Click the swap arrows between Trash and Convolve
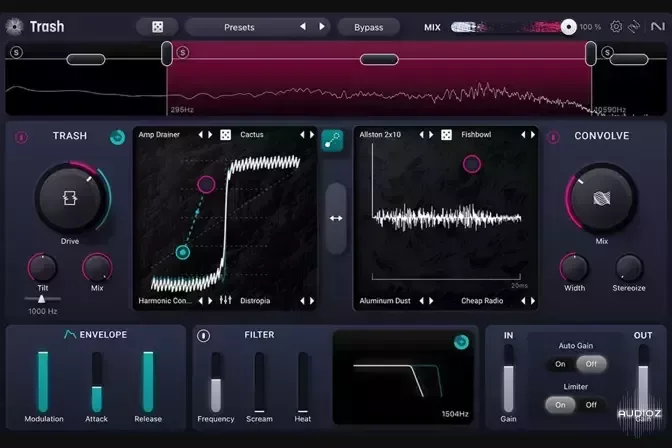The height and width of the screenshot is (448, 672). 336,218
